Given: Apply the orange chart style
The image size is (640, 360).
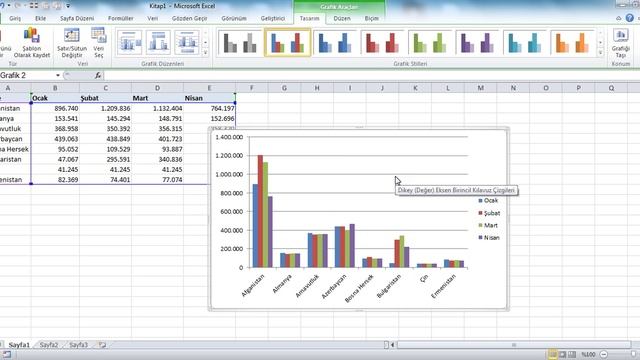Looking at the screenshot, I should coord(572,42).
